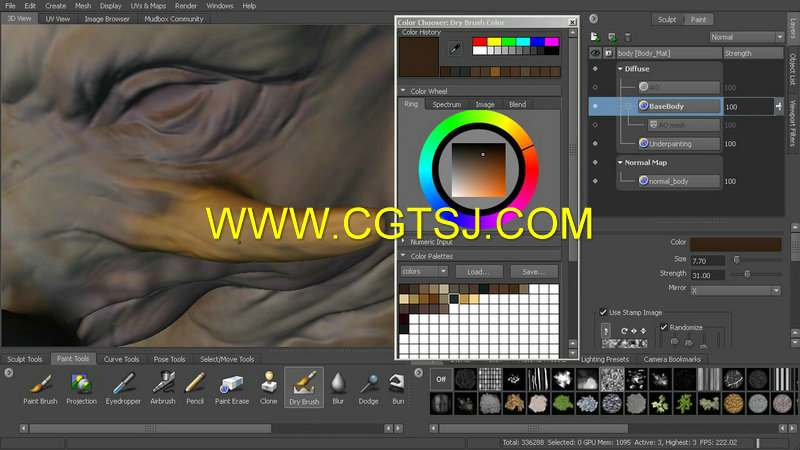800x450 pixels.
Task: Toggle visibility dot of AO layer
Action: click(x=595, y=87)
